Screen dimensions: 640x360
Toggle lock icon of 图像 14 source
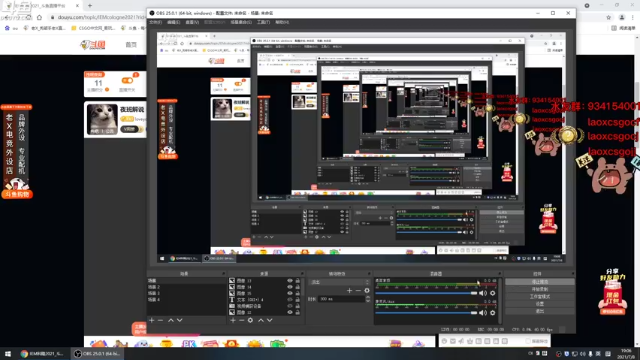coord(298,287)
